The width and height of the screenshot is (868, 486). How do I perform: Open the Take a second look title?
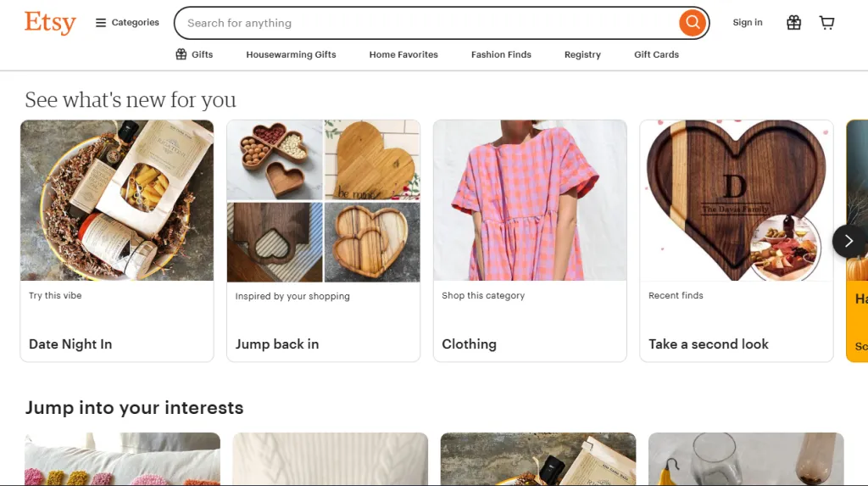pyautogui.click(x=708, y=344)
